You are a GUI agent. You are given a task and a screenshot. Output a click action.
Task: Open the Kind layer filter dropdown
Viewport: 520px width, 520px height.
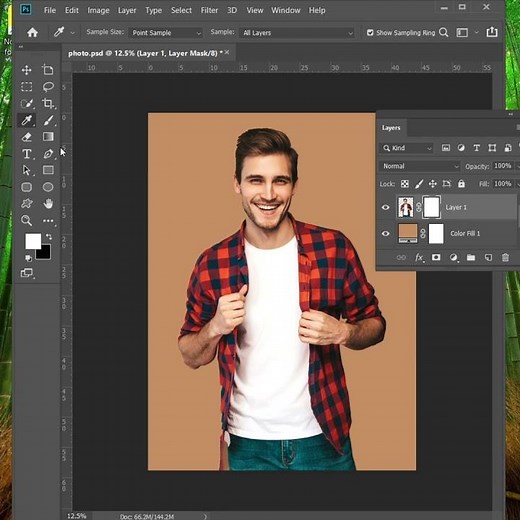[406, 148]
